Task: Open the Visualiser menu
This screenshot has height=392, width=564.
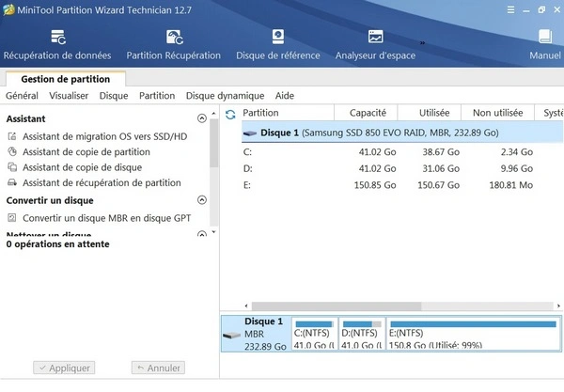Action: click(x=69, y=96)
